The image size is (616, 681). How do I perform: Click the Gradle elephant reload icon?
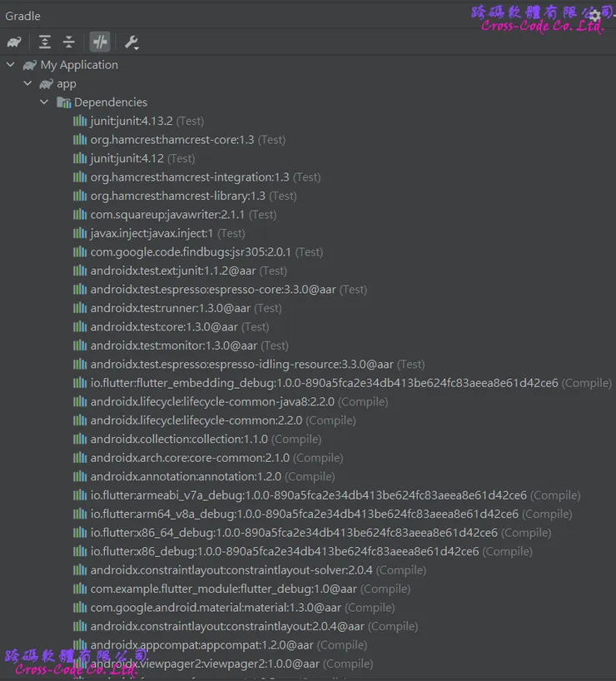[14, 42]
